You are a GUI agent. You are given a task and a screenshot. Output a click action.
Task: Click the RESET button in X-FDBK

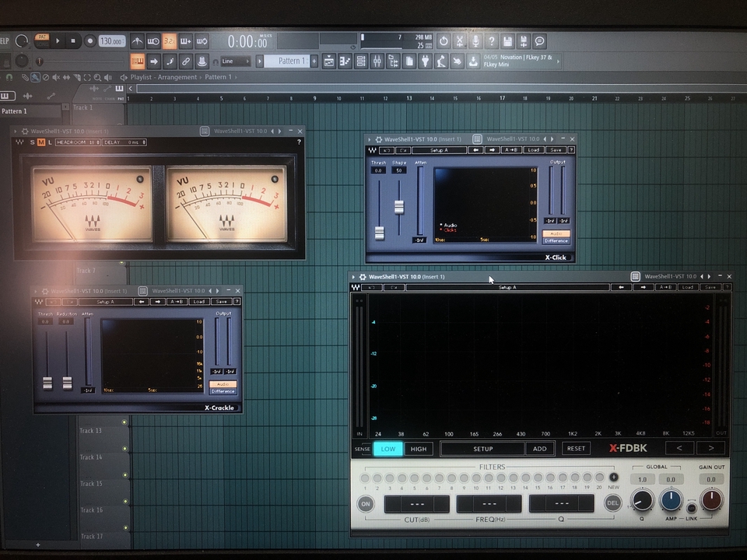tap(576, 449)
